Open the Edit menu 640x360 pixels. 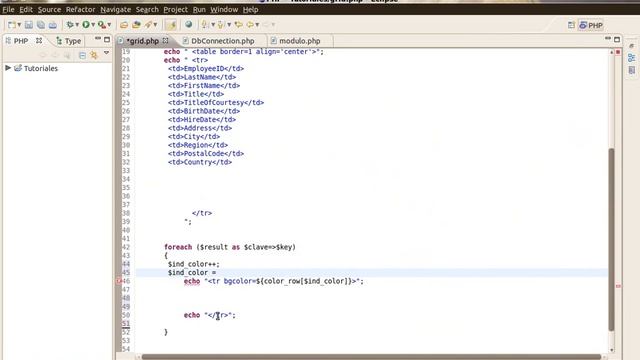click(26, 9)
